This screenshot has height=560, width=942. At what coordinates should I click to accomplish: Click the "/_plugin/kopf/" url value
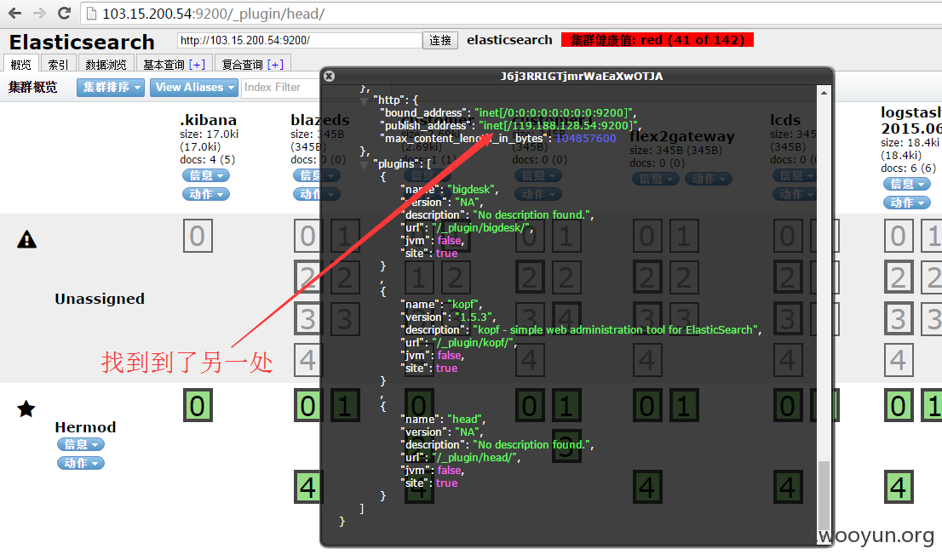point(474,342)
